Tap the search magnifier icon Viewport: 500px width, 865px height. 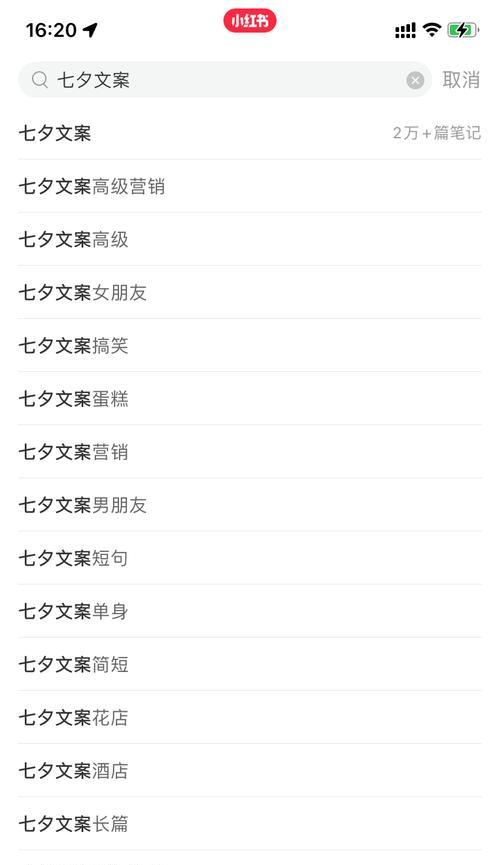tap(40, 80)
